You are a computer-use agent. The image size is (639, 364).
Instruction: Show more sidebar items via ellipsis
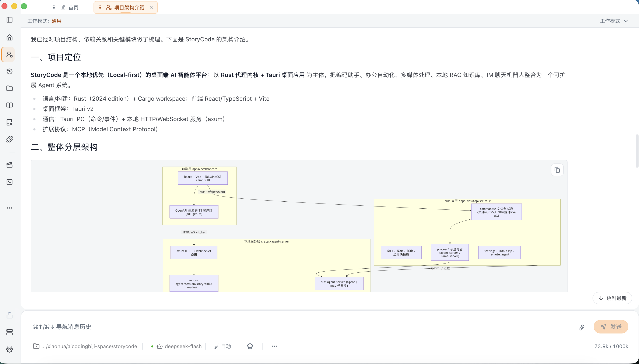10,208
